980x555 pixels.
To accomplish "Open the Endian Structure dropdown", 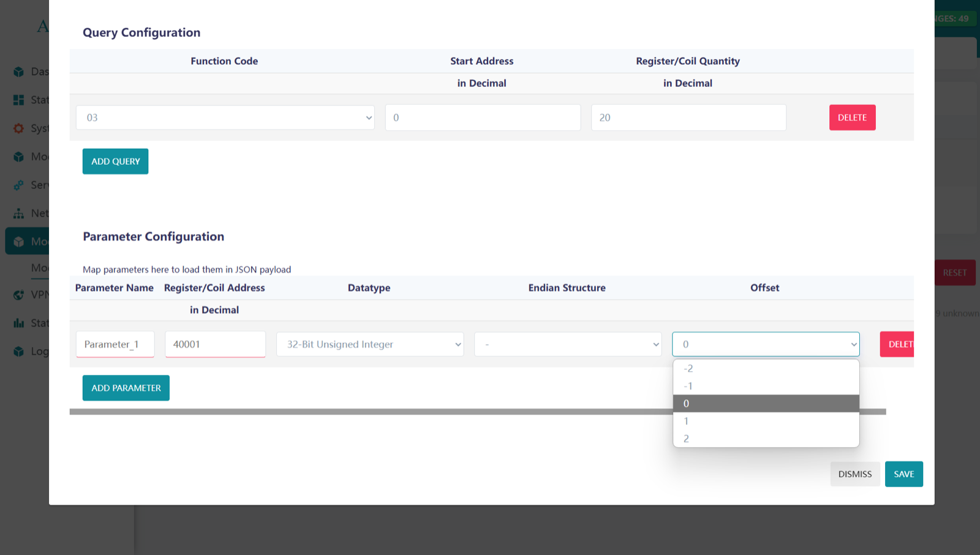I will [567, 344].
